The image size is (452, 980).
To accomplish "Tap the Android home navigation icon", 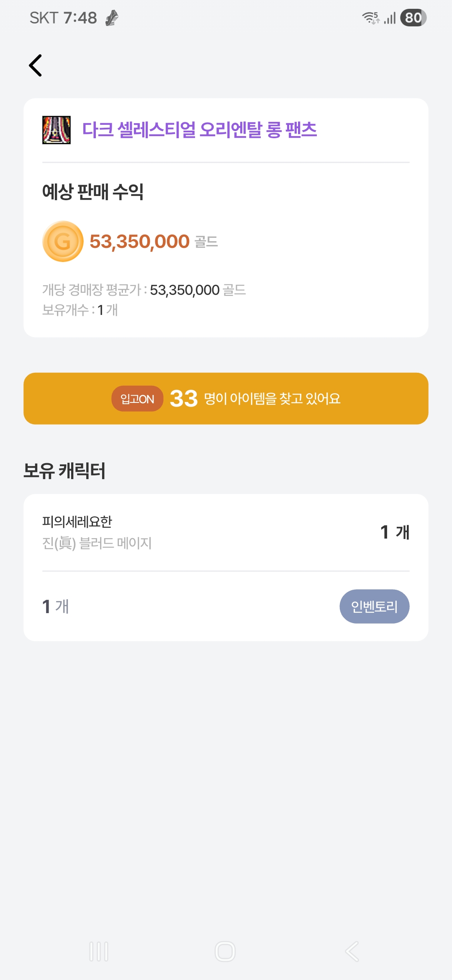I will pos(225,952).
